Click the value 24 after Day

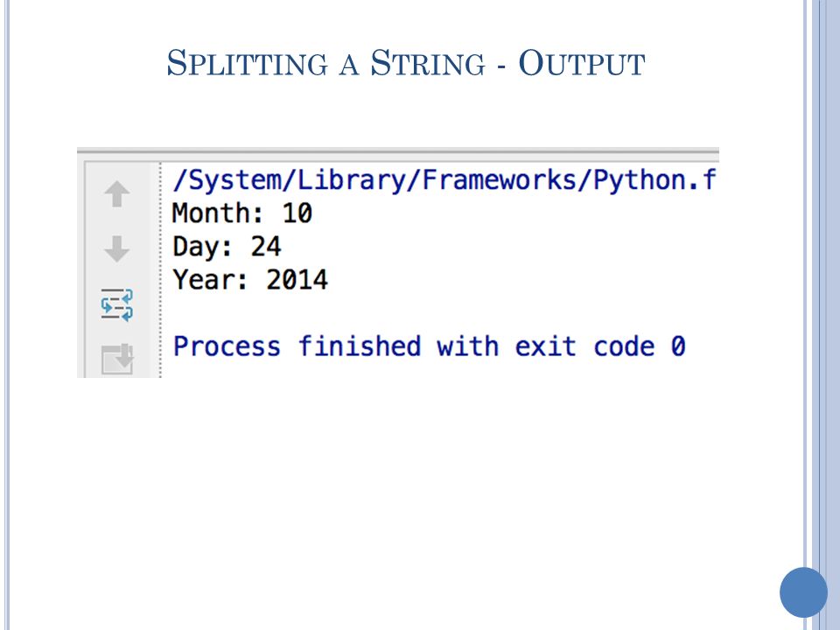click(x=266, y=247)
